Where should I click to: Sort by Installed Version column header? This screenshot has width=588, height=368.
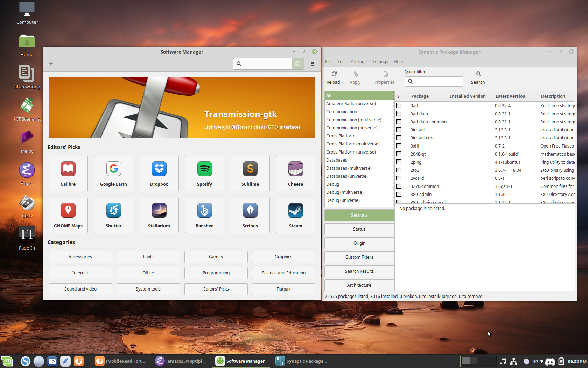(470, 96)
